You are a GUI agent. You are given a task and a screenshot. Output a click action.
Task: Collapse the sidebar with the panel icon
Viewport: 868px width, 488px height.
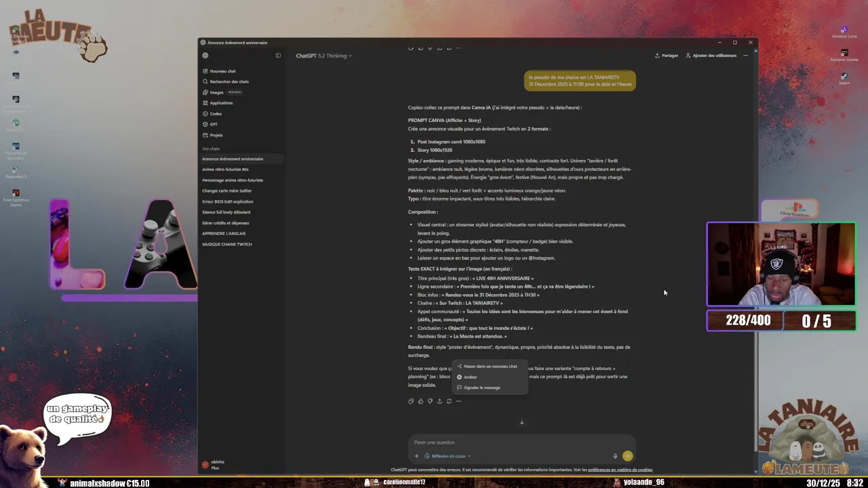pyautogui.click(x=278, y=56)
